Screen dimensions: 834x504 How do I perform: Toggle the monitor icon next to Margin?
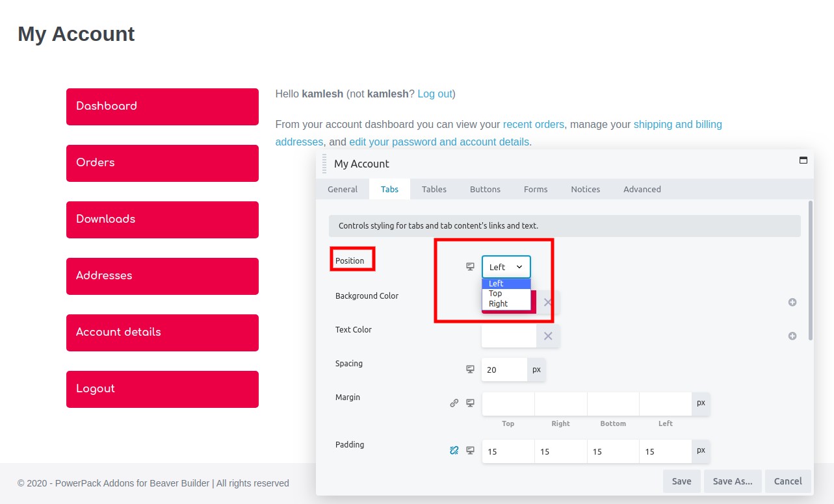[x=470, y=403]
